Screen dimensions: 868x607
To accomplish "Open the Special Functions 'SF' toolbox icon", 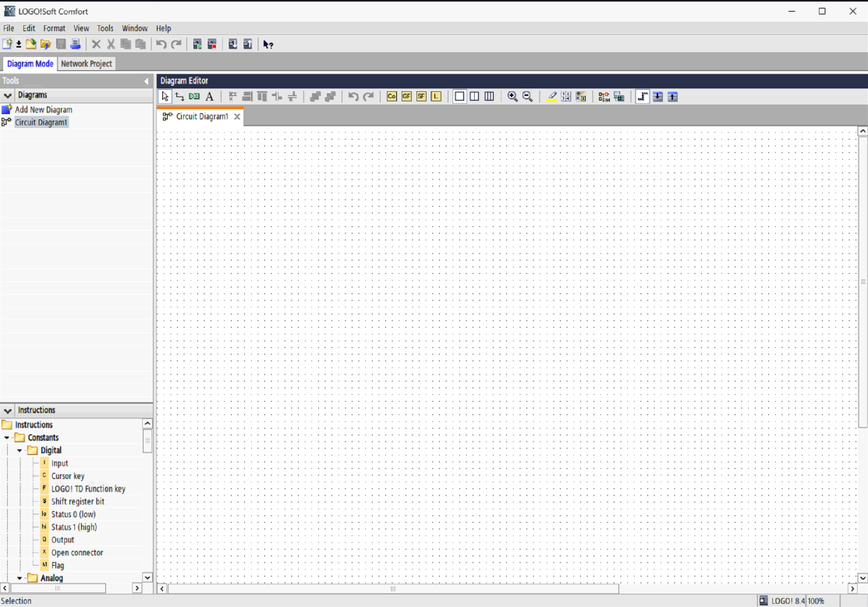I will point(421,97).
